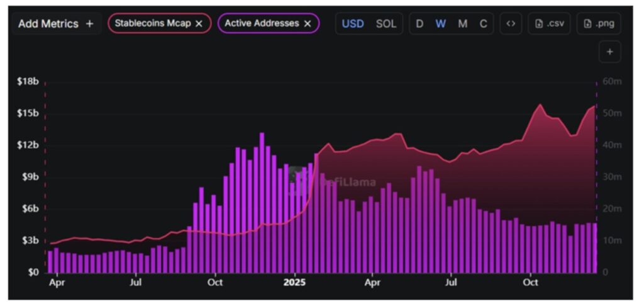The width and height of the screenshot is (644, 306).
Task: Click the Stablecoins Mcap chip label
Action: click(x=153, y=23)
